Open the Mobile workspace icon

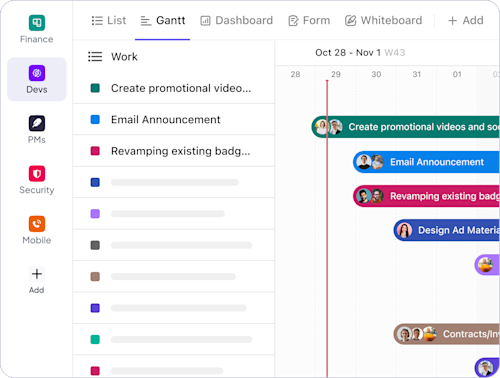coord(37,224)
